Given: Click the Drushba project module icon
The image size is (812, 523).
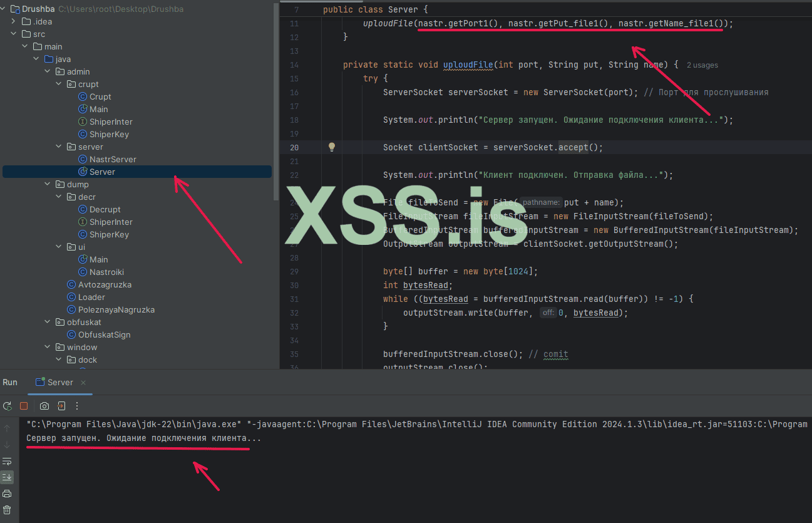Looking at the screenshot, I should [x=15, y=9].
